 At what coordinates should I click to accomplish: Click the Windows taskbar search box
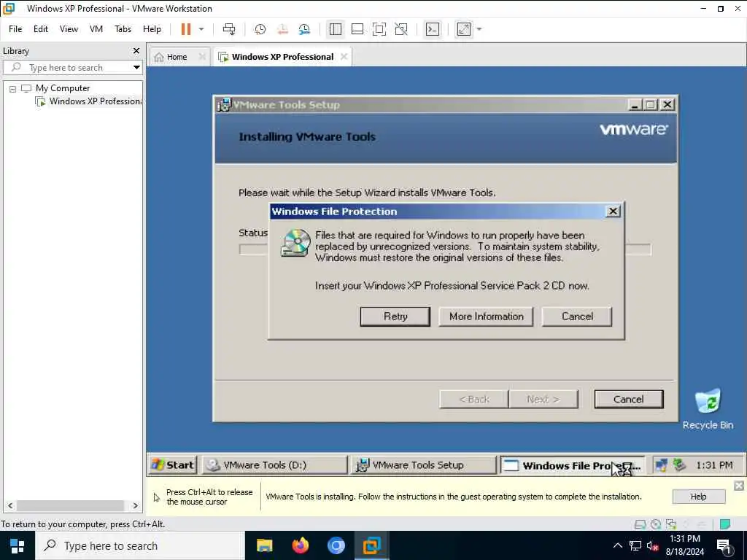coord(139,545)
